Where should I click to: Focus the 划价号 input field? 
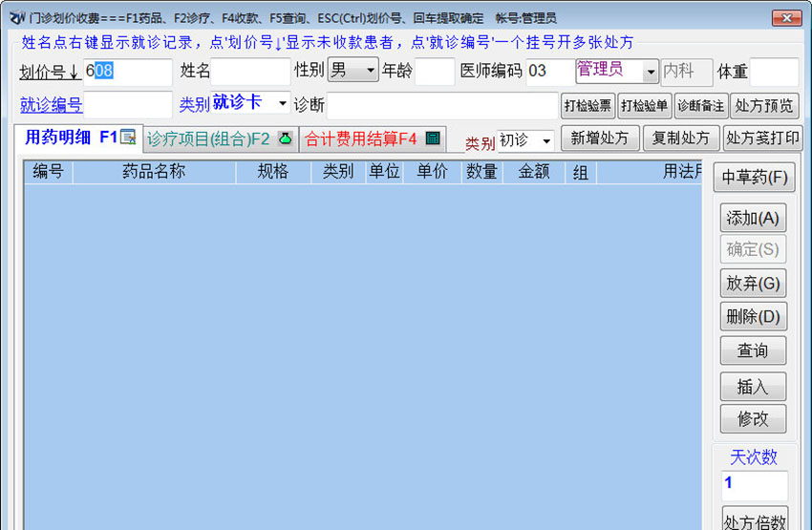127,72
